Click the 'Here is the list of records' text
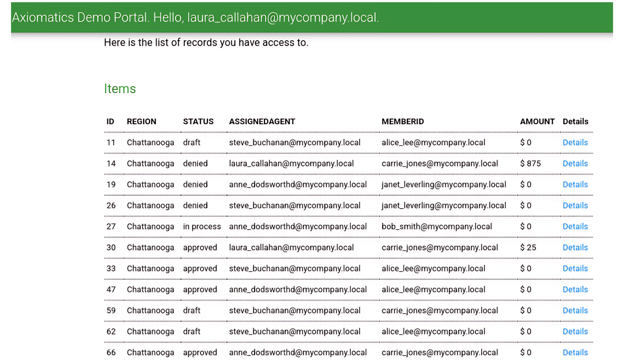The image size is (624, 364). point(206,42)
